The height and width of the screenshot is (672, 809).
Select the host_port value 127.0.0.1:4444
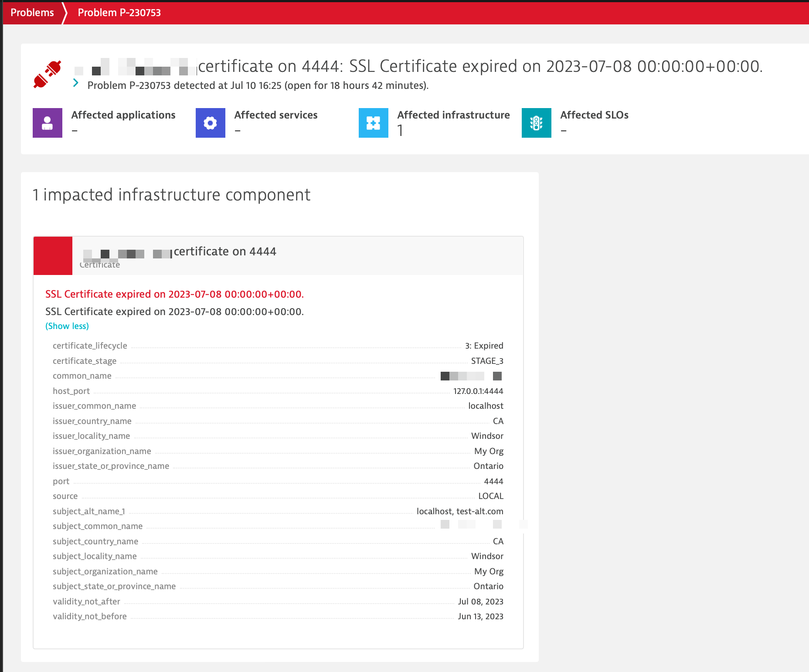click(478, 391)
